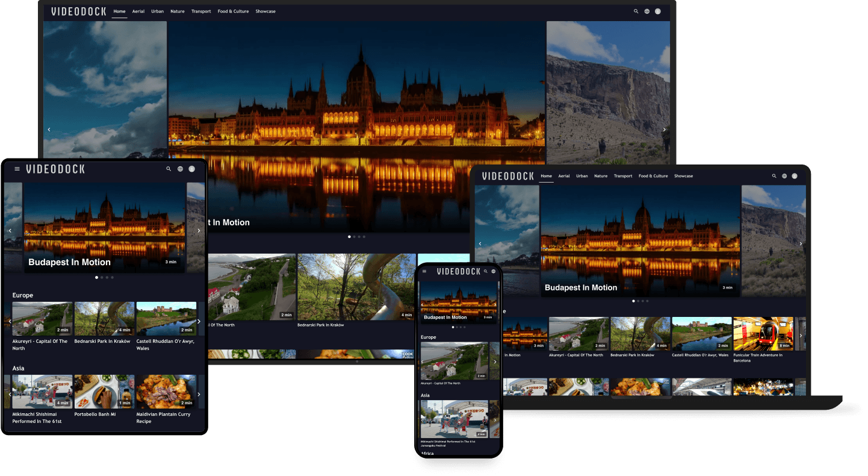868x476 pixels.
Task: Click the VIDEODOCK logo on the laptop
Action: 508,176
